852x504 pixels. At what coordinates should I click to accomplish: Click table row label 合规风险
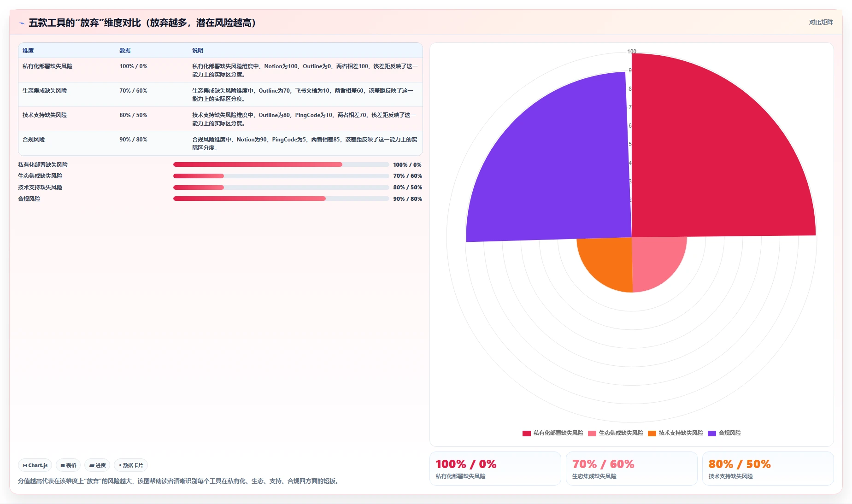point(34,140)
